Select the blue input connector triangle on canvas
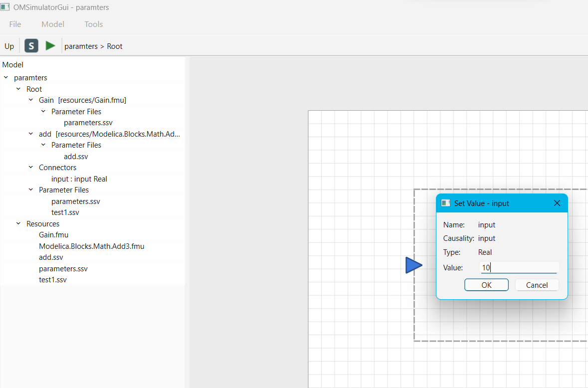The height and width of the screenshot is (388, 588). [413, 265]
